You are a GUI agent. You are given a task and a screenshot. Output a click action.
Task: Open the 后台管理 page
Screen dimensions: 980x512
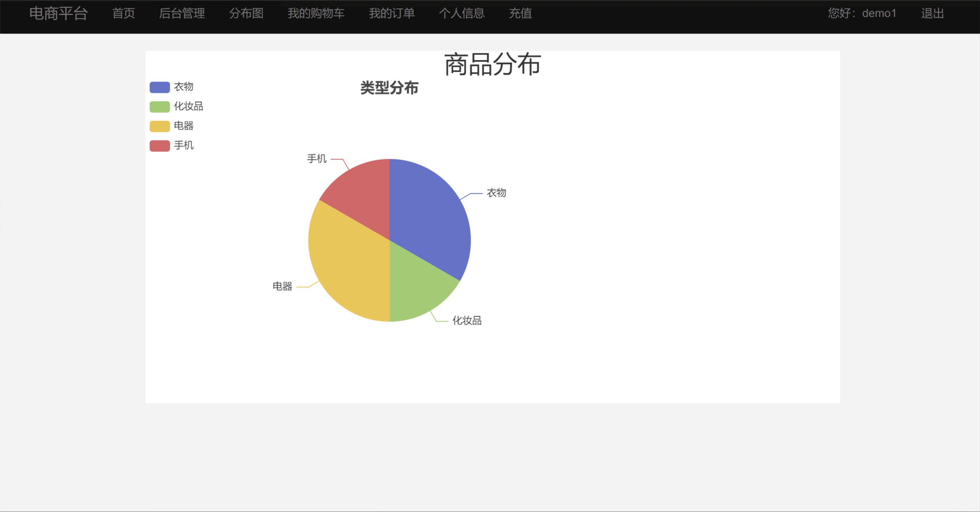182,14
